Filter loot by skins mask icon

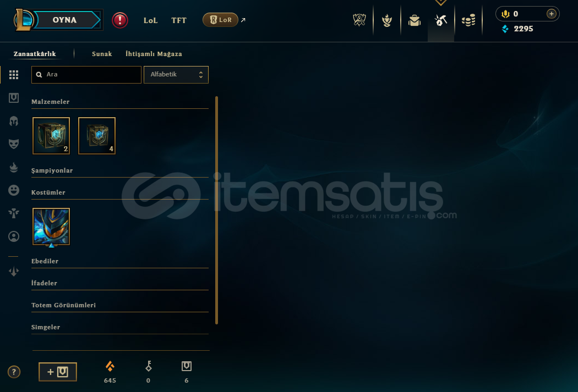click(14, 143)
